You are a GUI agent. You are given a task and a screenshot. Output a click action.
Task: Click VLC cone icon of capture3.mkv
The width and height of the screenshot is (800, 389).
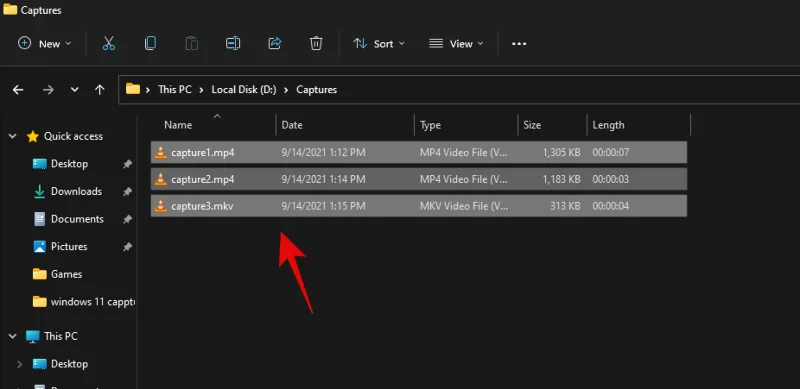point(161,206)
